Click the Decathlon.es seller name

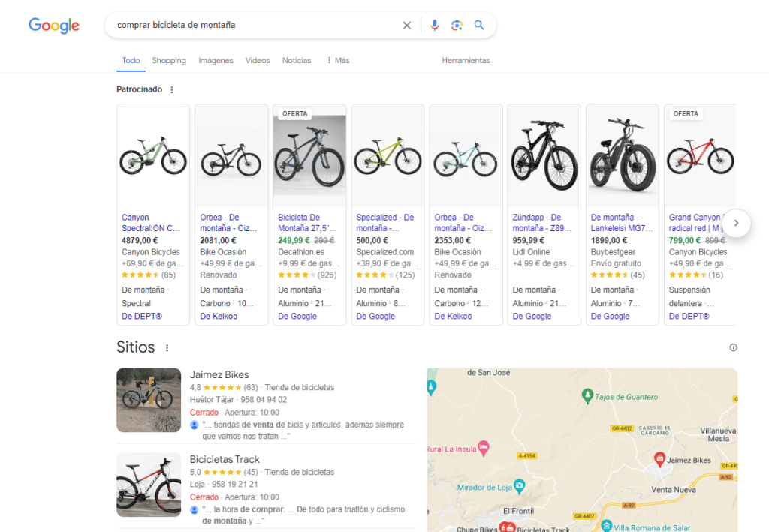pos(301,252)
